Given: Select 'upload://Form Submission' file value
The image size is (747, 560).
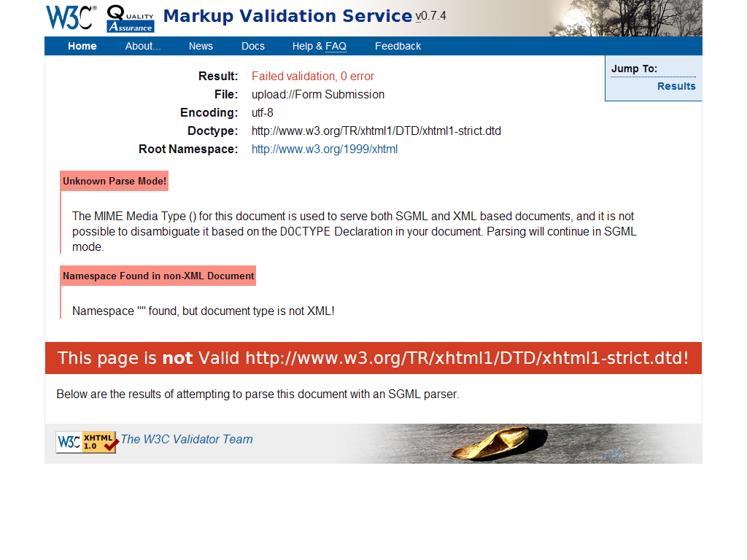Looking at the screenshot, I should (318, 94).
